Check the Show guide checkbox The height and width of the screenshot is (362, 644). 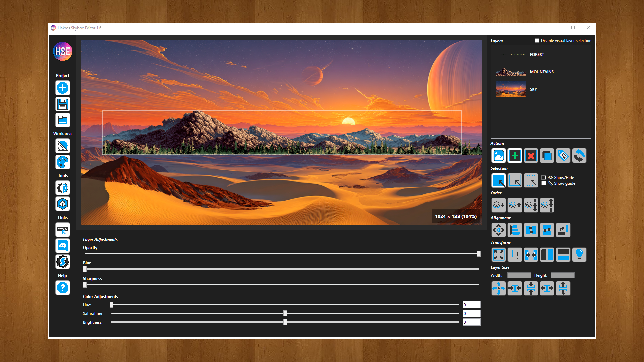click(544, 183)
